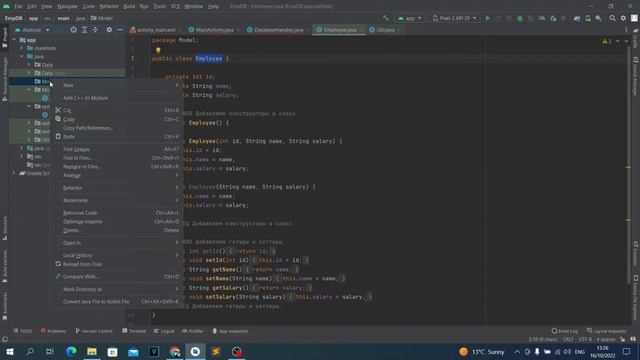Expand the manifests folder node
The image size is (640, 360).
[x=22, y=48]
